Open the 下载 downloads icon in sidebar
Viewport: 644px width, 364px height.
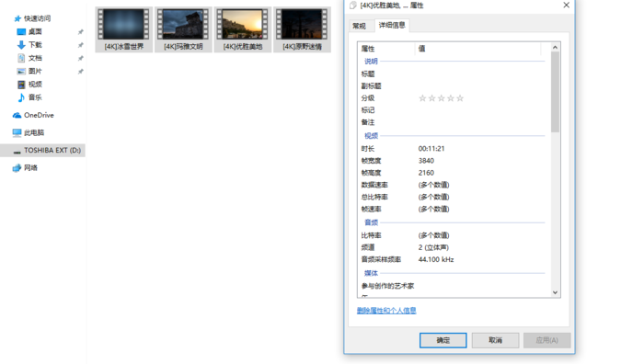[x=21, y=45]
